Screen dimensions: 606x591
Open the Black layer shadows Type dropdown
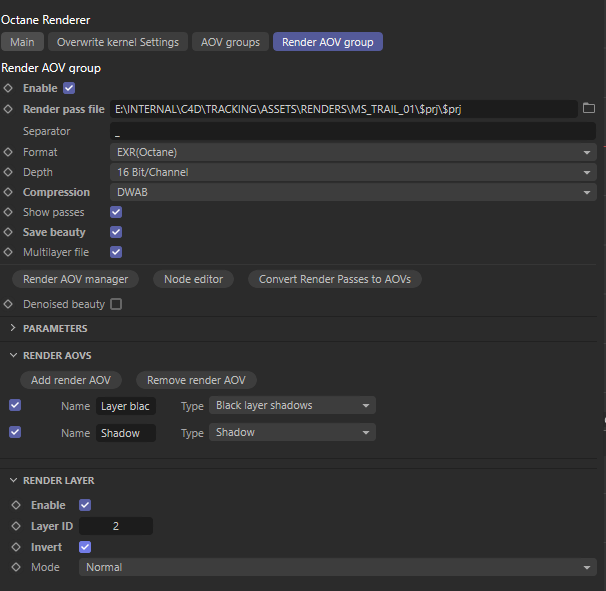coord(292,405)
